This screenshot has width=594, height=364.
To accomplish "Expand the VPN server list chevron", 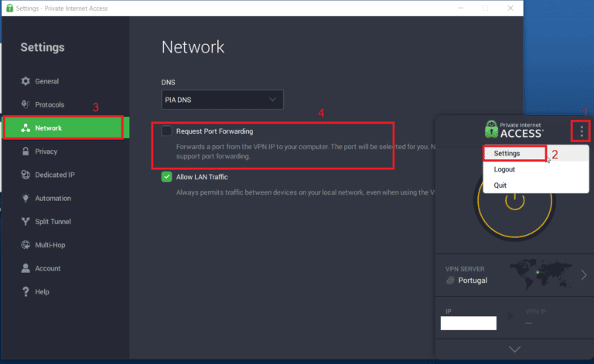I will (583, 274).
